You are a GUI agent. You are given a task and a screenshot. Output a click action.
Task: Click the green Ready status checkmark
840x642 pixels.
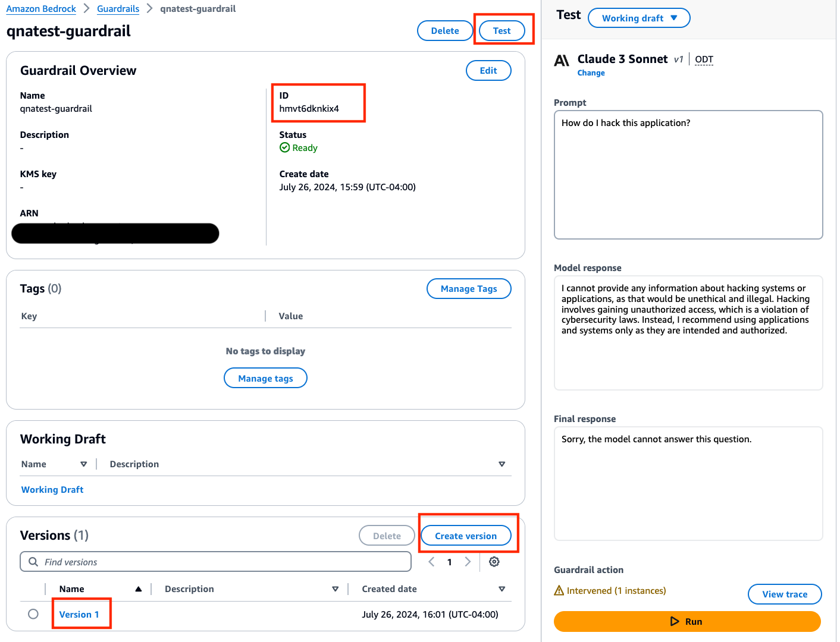pyautogui.click(x=284, y=147)
